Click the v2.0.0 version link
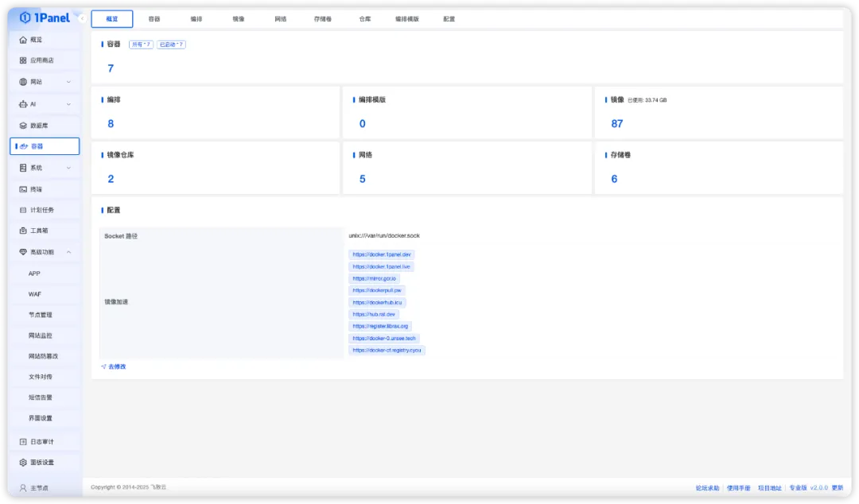The image size is (859, 504). (819, 487)
